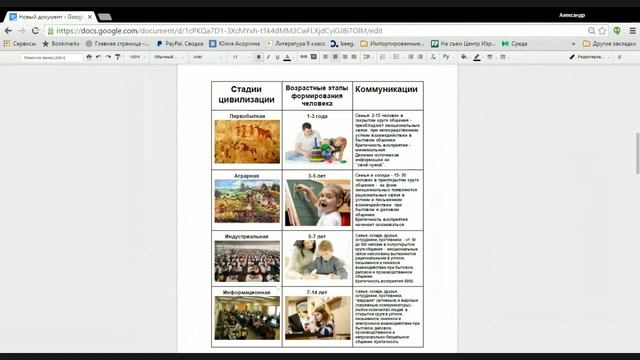The height and width of the screenshot is (360, 640).
Task: Click the zoom magnifier icon in address bar
Action: pyautogui.click(x=591, y=31)
